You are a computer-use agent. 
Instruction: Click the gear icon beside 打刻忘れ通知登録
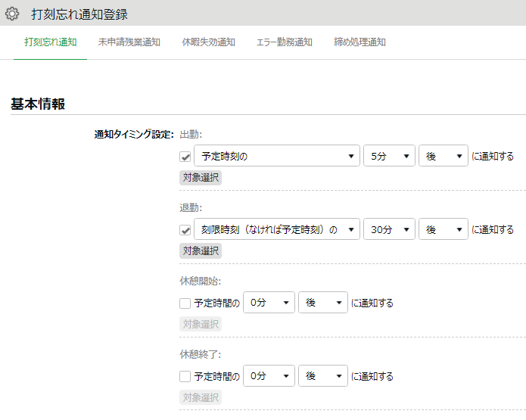12,14
